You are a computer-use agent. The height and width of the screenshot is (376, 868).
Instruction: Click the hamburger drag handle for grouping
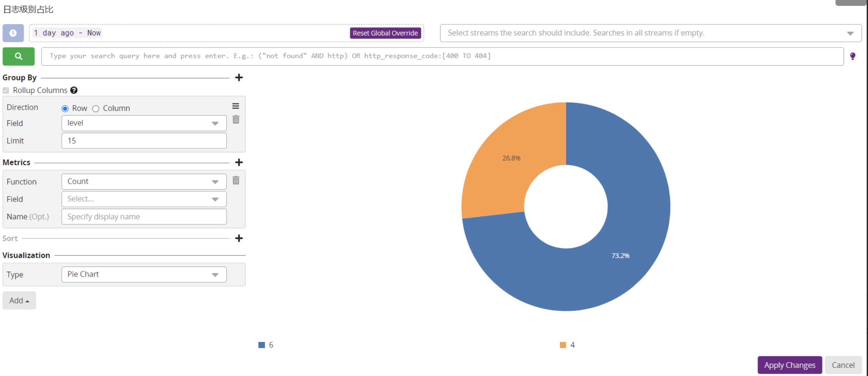pyautogui.click(x=236, y=107)
